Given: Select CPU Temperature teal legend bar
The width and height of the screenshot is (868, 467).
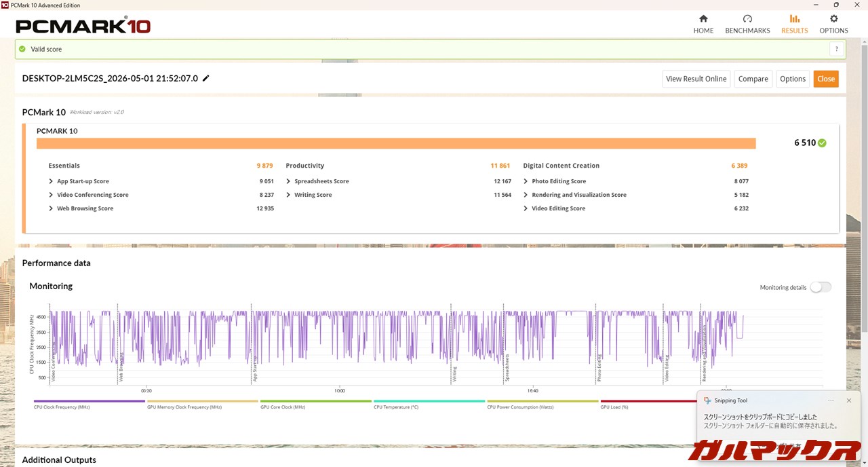Looking at the screenshot, I should tap(429, 401).
